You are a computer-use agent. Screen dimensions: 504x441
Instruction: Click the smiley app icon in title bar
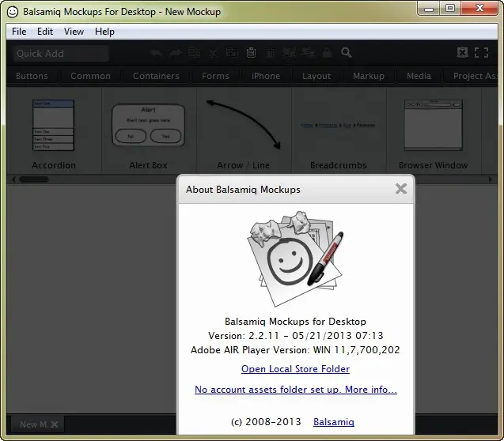pyautogui.click(x=13, y=12)
